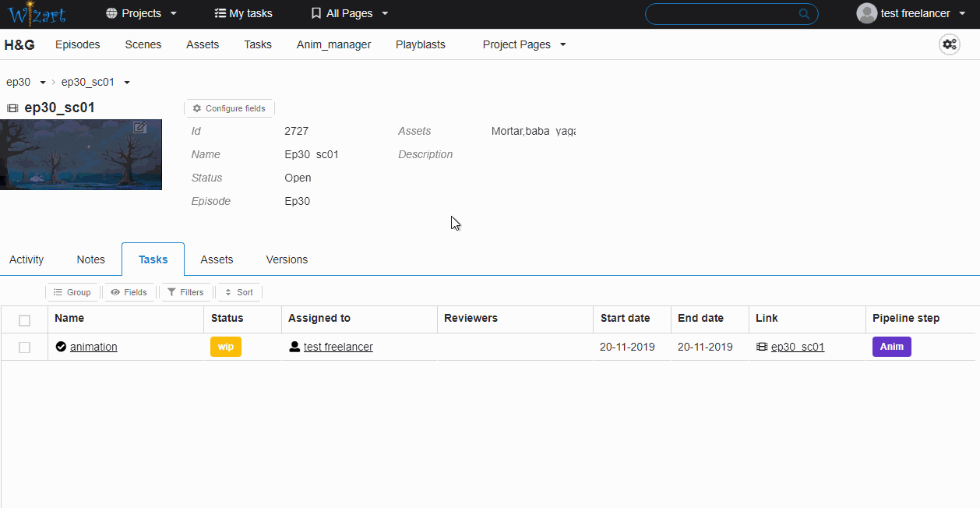This screenshot has width=980, height=508.
Task: Click the user avatar icon
Action: coord(866,13)
